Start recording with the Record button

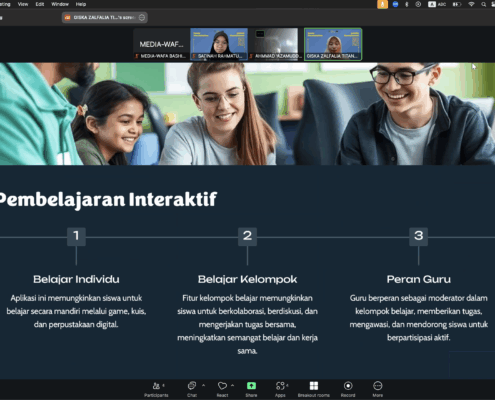(x=348, y=389)
